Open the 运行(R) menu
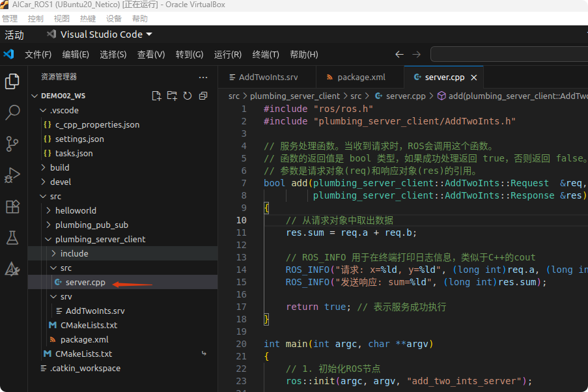This screenshot has width=588, height=392. [228, 55]
